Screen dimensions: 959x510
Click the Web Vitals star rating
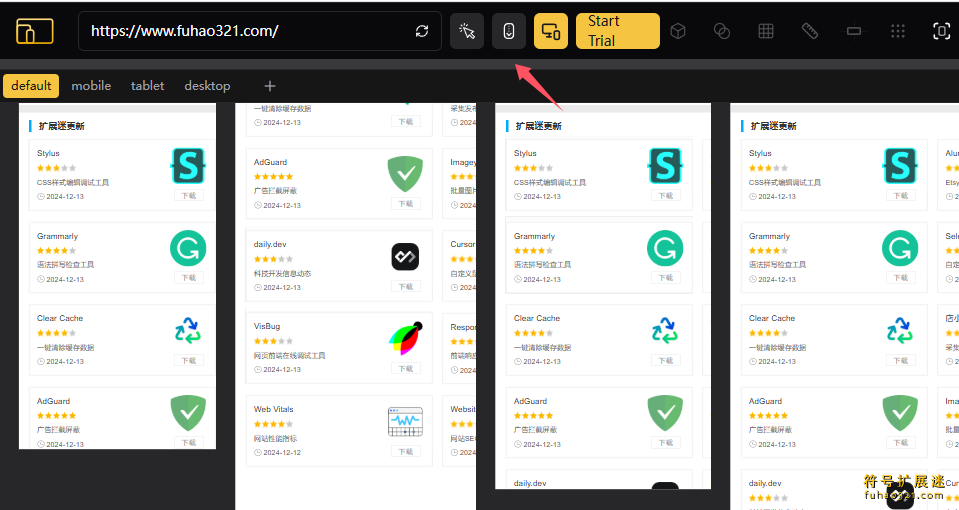tap(273, 424)
